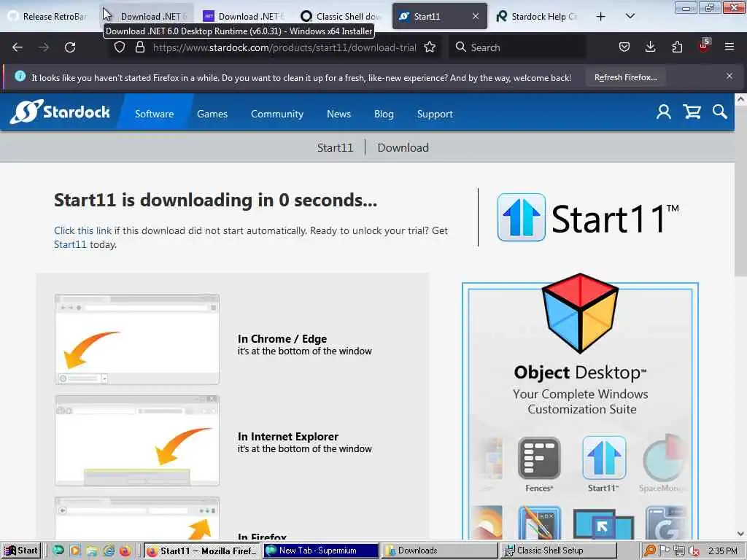The height and width of the screenshot is (560, 747).
Task: Click the Stardock logo
Action: [x=60, y=112]
